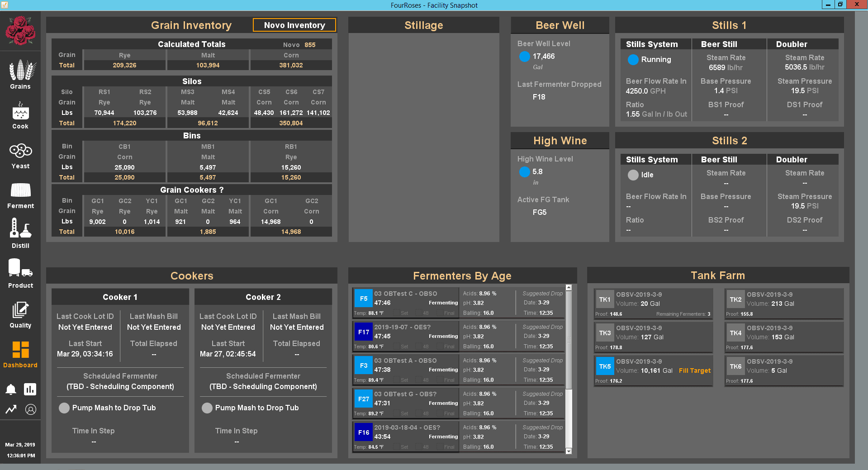Image resolution: width=868 pixels, height=470 pixels.
Task: Click the Last Fermenter Dropped F18 value
Action: click(x=539, y=97)
